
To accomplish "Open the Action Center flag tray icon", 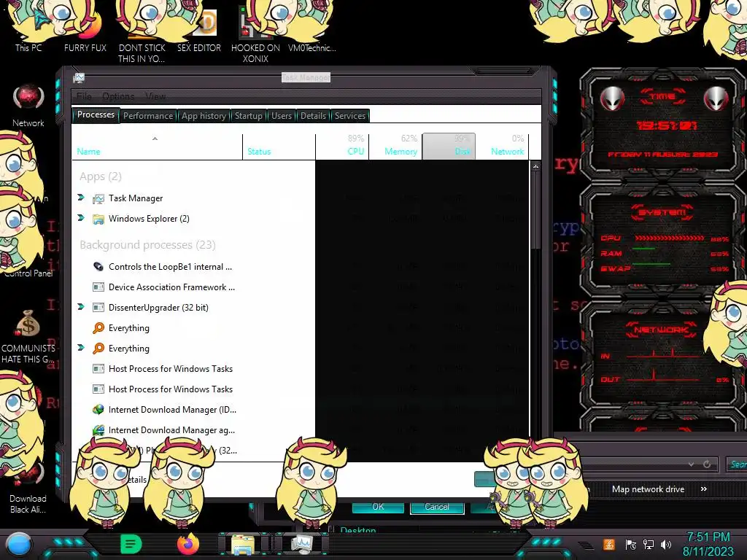I will (x=631, y=544).
